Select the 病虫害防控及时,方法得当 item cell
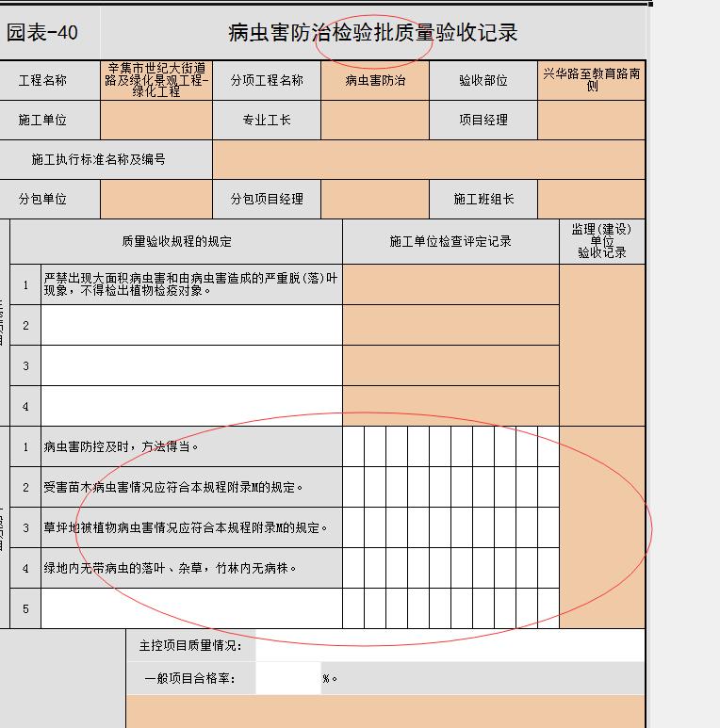The image size is (720, 728). [191, 447]
